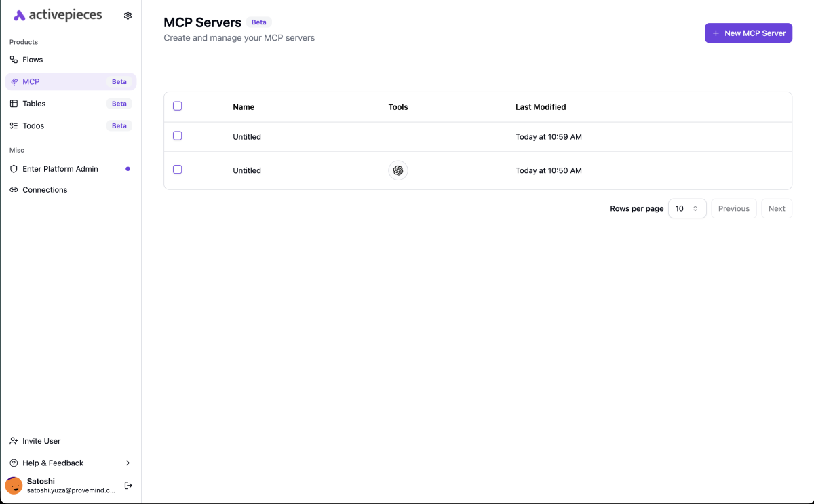814x504 pixels.
Task: Click the Invite User person icon
Action: pyautogui.click(x=14, y=441)
